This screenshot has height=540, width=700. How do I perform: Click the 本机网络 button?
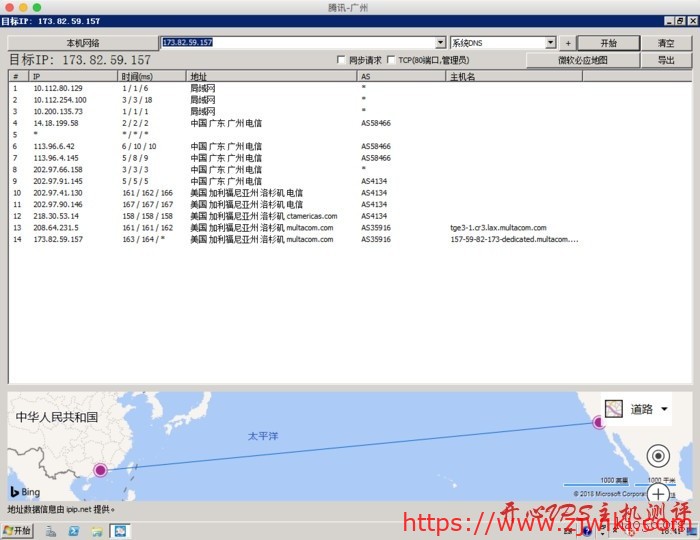point(82,43)
